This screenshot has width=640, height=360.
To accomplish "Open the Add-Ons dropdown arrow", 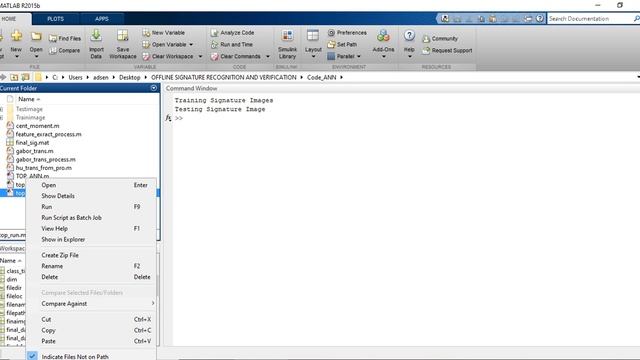I will coord(383,57).
